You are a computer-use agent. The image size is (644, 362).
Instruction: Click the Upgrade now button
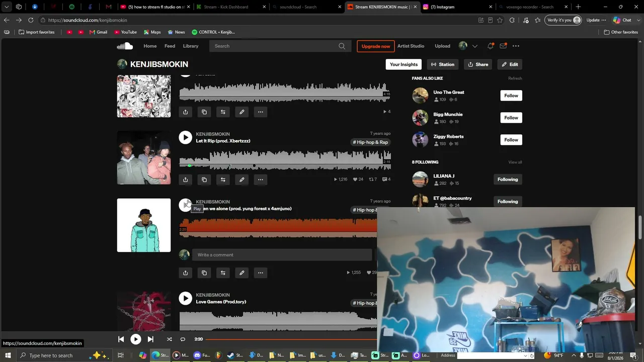[x=376, y=46]
